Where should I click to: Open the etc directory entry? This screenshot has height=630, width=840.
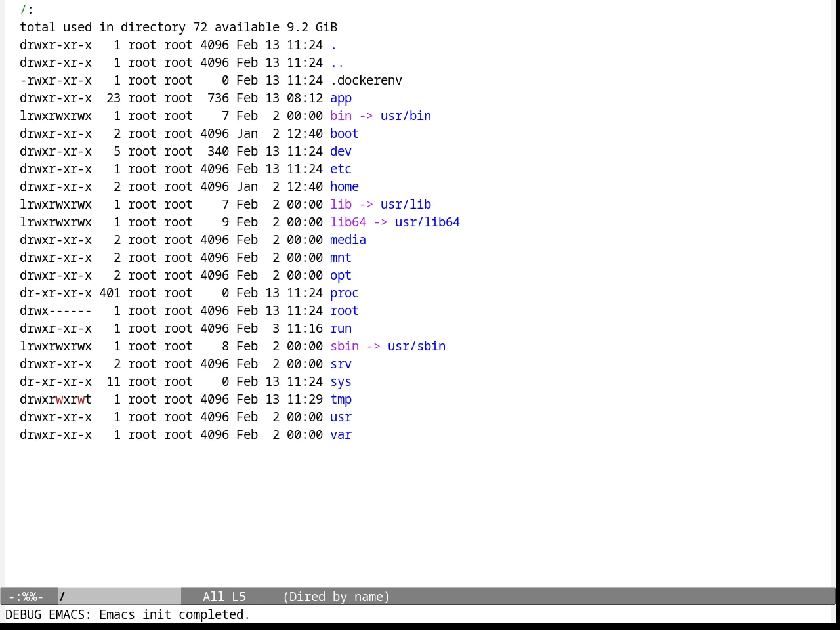pos(341,169)
